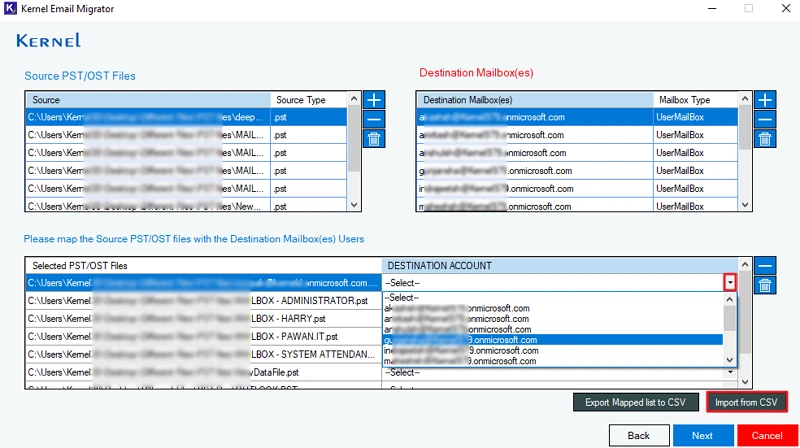Delete all source files with trash icon
Screen dimensions: 800x448
pos(374,139)
